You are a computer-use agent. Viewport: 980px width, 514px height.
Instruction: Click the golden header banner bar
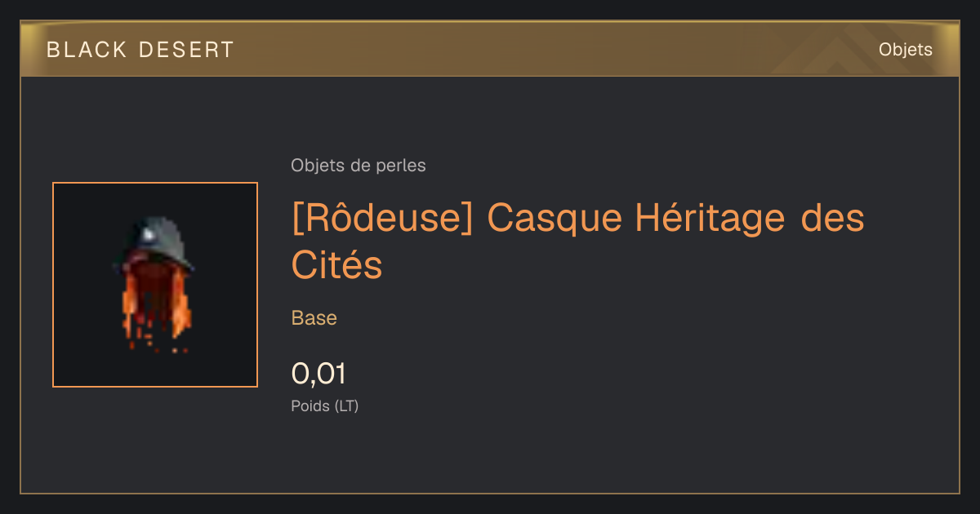tap(490, 49)
